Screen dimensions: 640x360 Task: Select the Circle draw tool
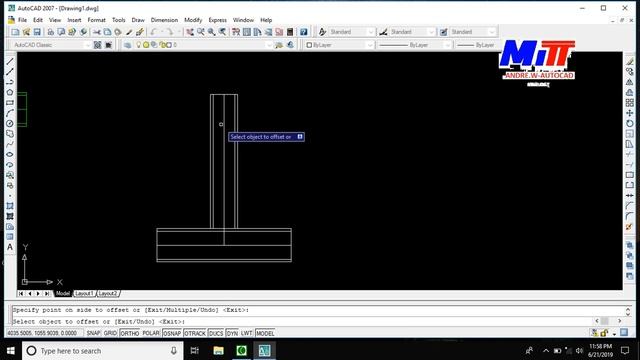coord(10,123)
